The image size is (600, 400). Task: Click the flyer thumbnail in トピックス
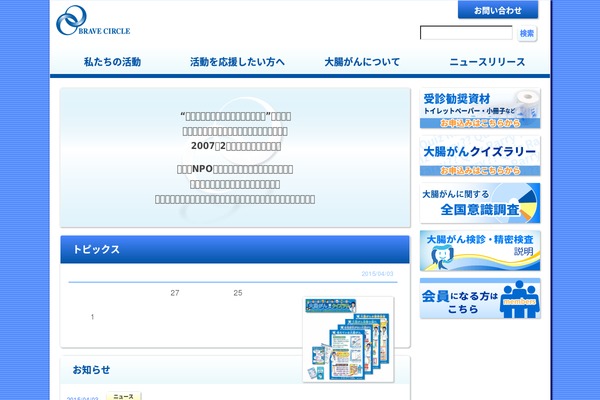point(348,339)
